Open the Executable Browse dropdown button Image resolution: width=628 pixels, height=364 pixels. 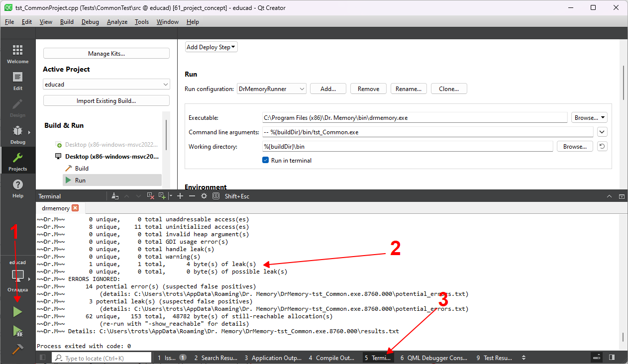(589, 118)
